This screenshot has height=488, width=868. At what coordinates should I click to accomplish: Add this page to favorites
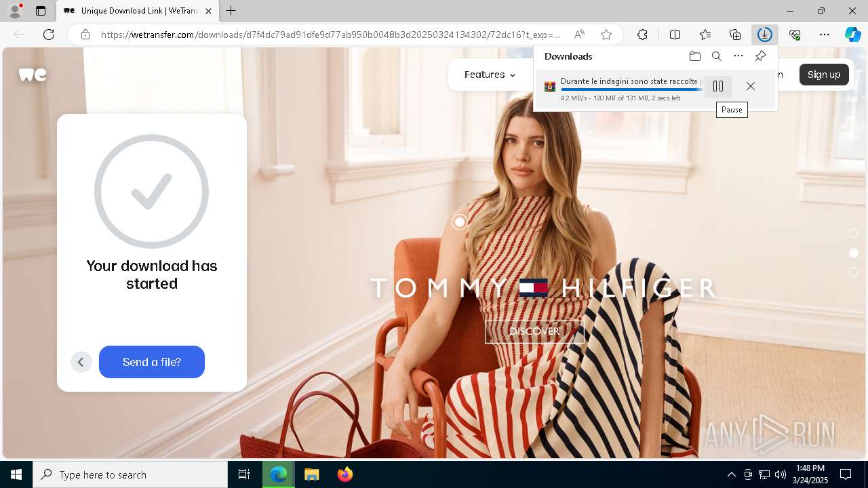(x=606, y=35)
